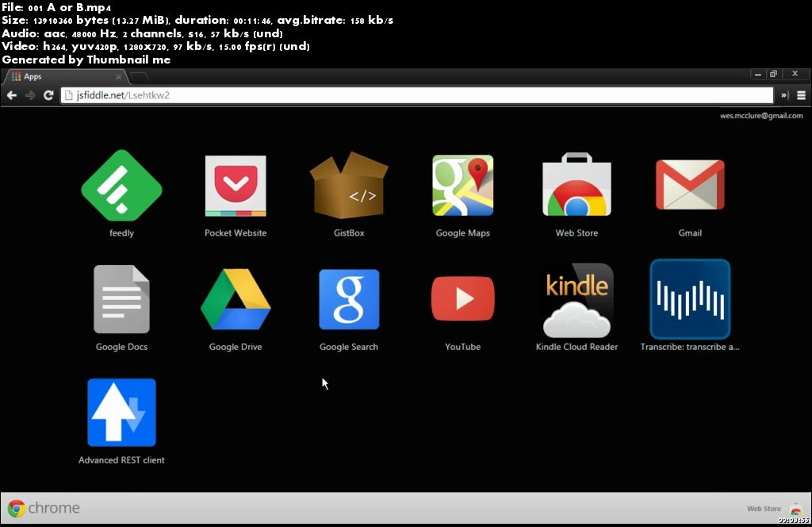This screenshot has width=812, height=527.
Task: Launch Google Maps app
Action: 463,185
